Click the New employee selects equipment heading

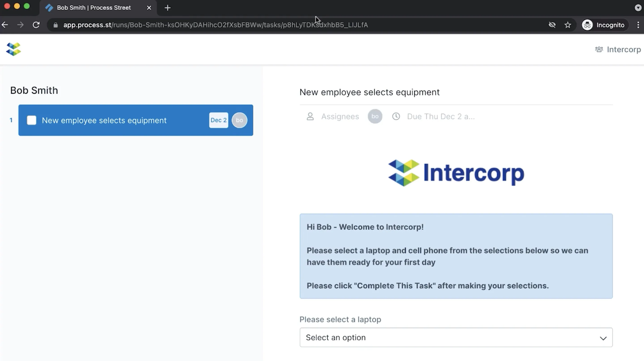[x=369, y=92]
